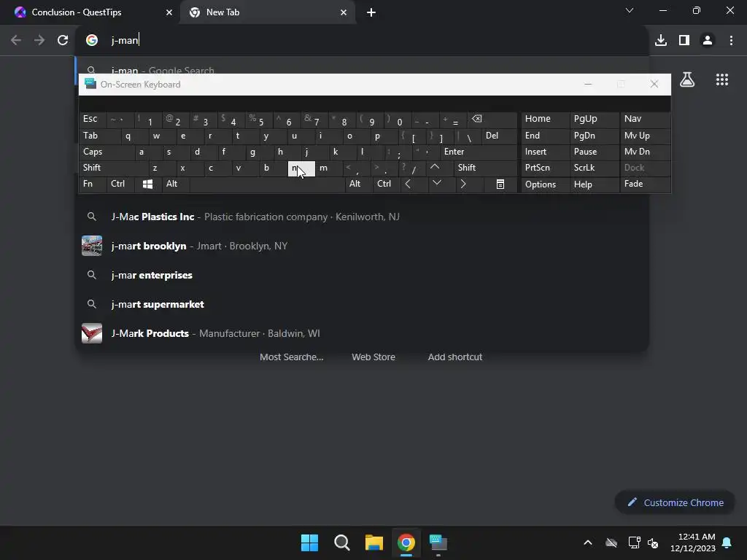Screen dimensions: 747x560
Task: Open the Most Searche... shortcut
Action: [292, 357]
